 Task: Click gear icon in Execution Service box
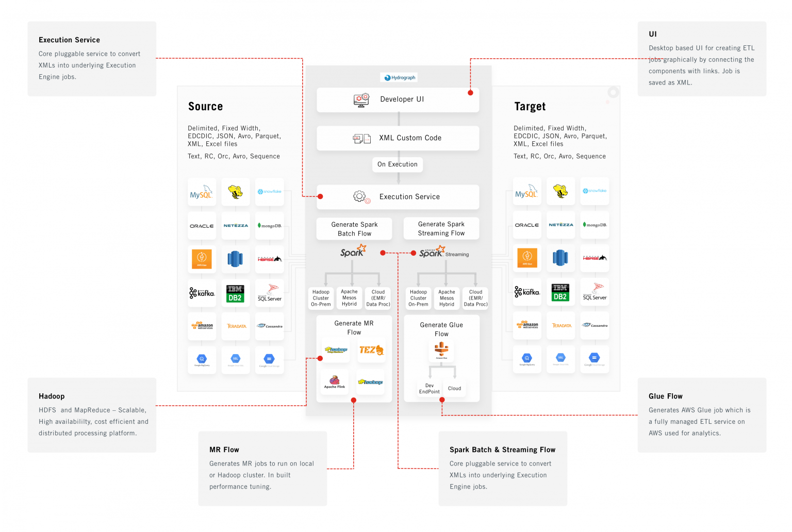(361, 197)
